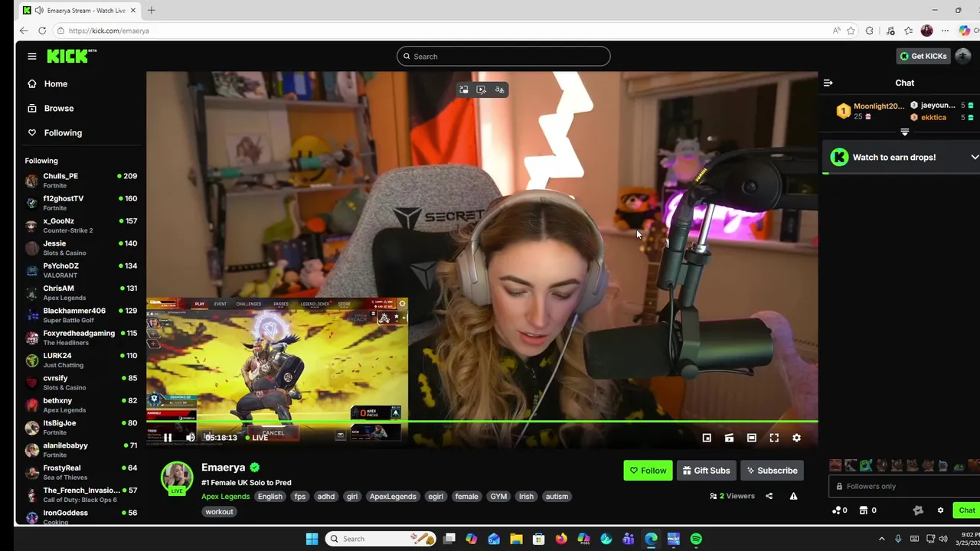This screenshot has height=551, width=980.
Task: Subscribe to Emaerya's channel
Action: [x=772, y=471]
